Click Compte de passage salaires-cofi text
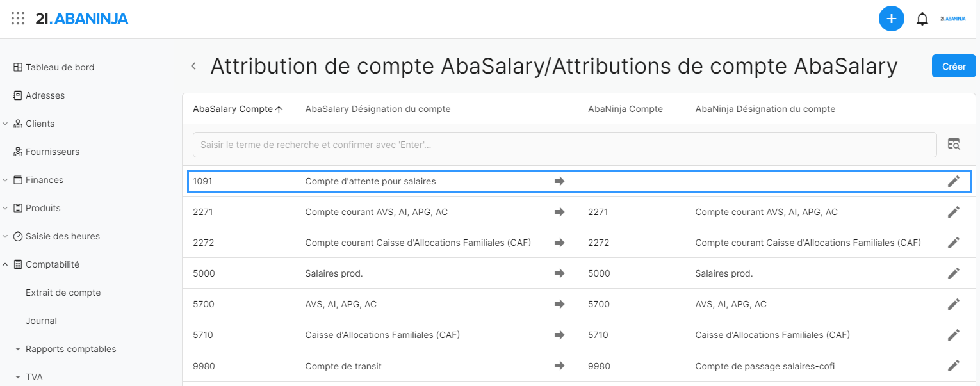Screen dimensions: 980x386 tap(765, 366)
